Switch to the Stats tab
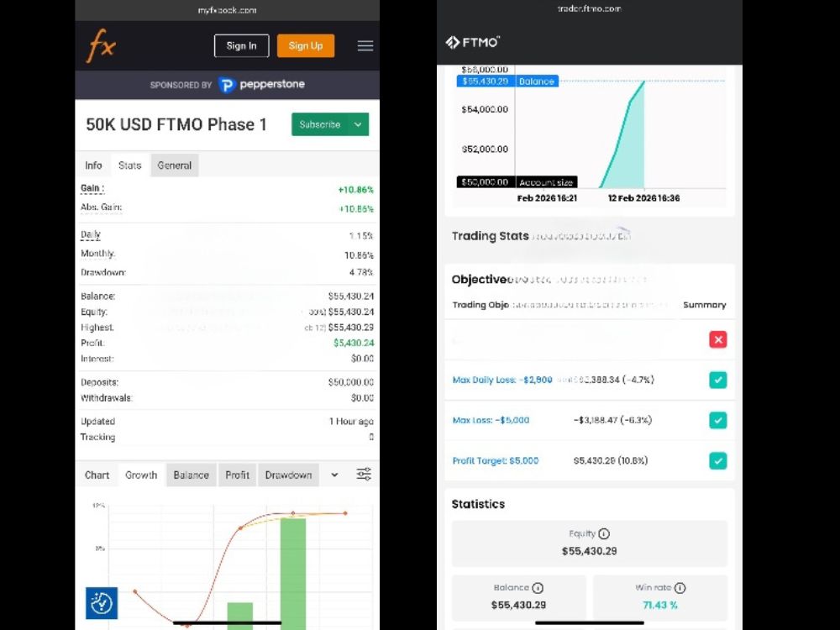Viewport: 840px width, 630px height. [129, 165]
